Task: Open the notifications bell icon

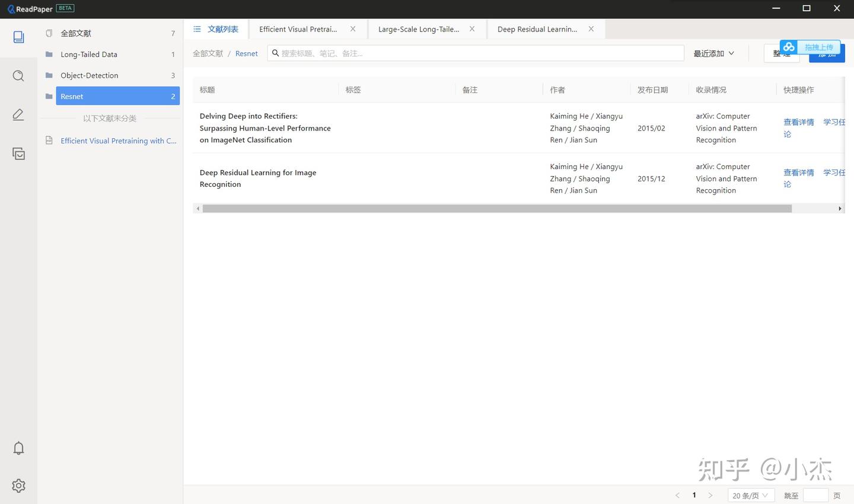Action: (x=18, y=448)
